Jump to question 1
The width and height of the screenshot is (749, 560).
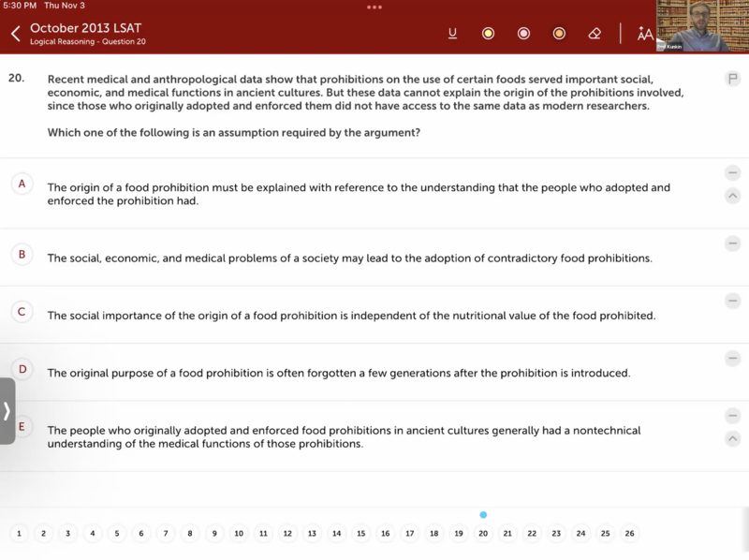click(19, 534)
